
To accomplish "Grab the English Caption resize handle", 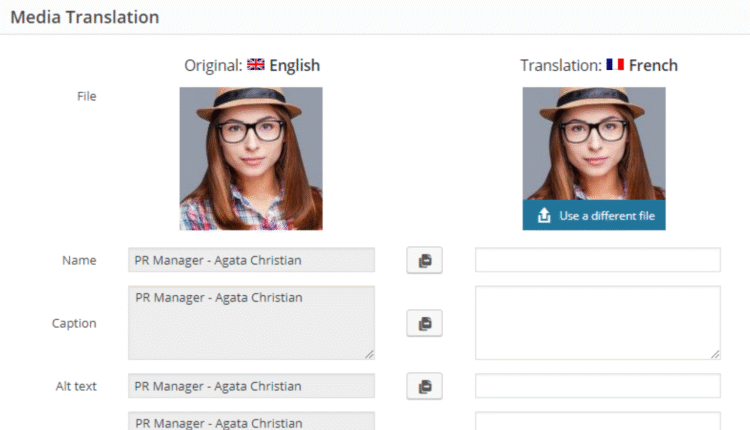I will pyautogui.click(x=369, y=354).
